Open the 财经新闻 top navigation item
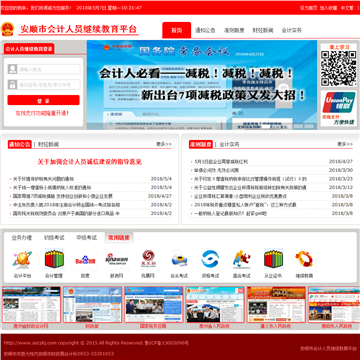This screenshot has height=360, width=360. click(263, 30)
